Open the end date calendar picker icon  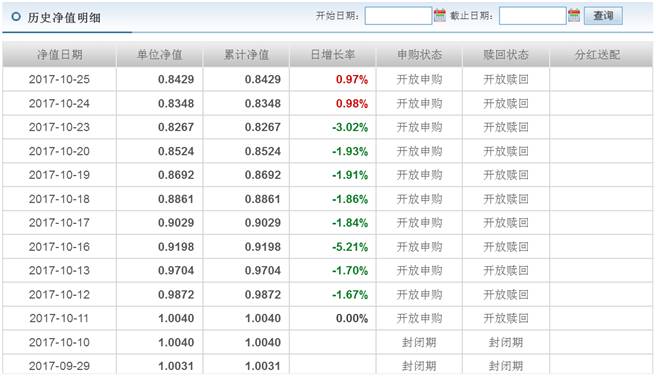[x=574, y=15]
